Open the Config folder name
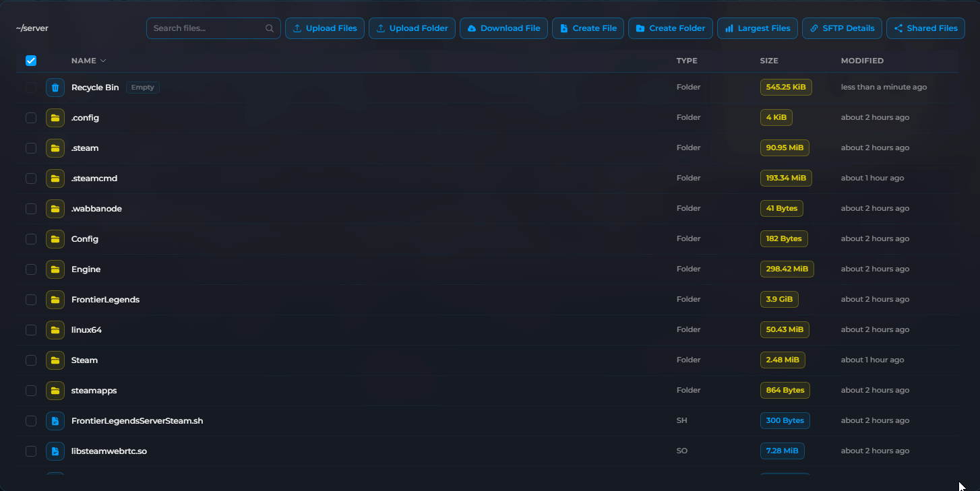This screenshot has height=491, width=980. coord(85,239)
